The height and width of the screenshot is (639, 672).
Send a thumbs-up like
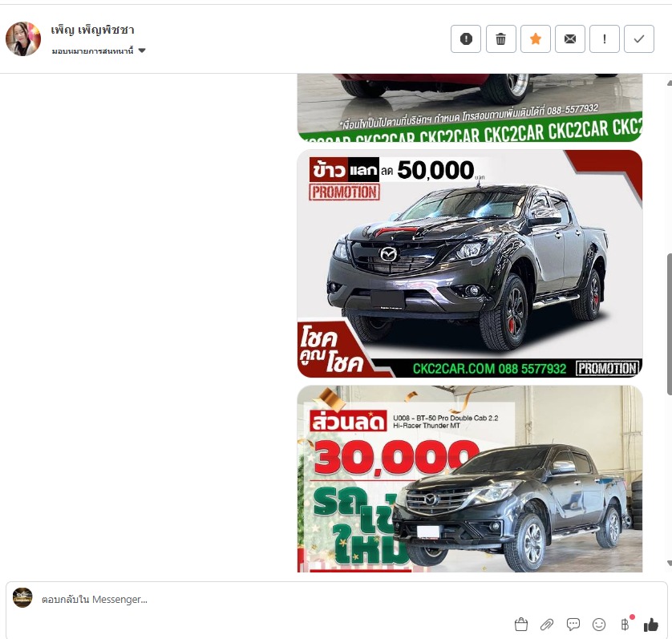pos(651,625)
